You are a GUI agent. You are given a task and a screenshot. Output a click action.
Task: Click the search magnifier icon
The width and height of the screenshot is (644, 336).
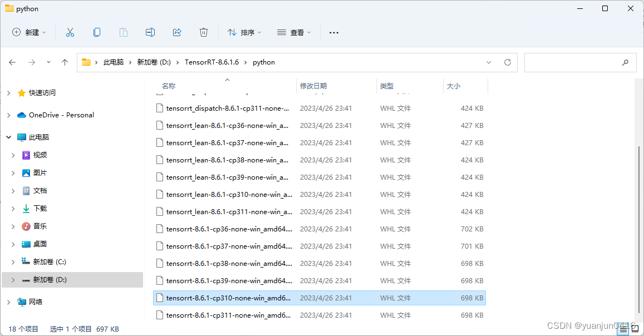click(625, 62)
